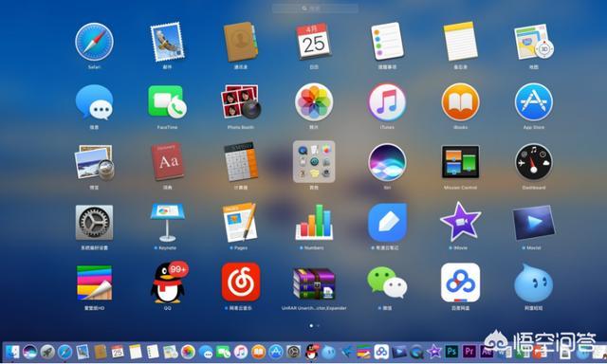Screen dimensions: 607x364
Task: Open Dashboard in Launchpad
Action: (x=533, y=162)
